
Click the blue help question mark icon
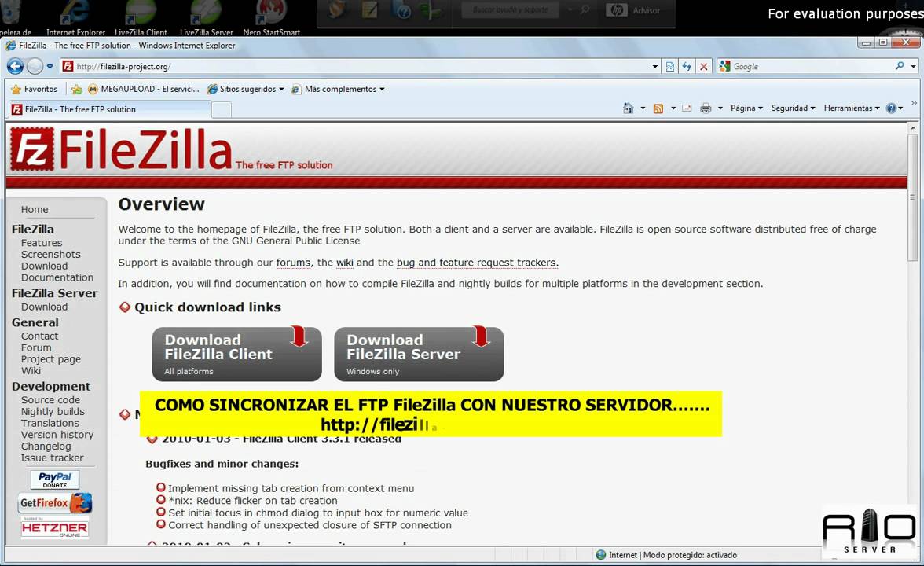click(891, 108)
